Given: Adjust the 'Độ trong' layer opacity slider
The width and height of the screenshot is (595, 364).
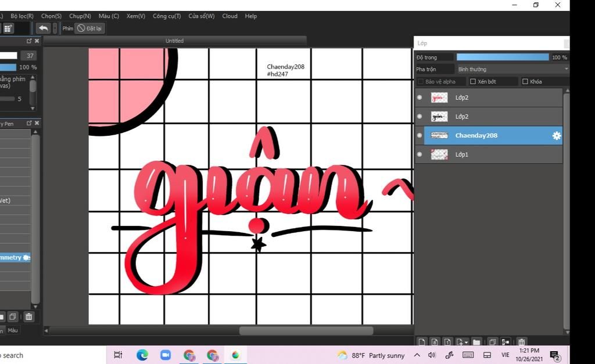Looking at the screenshot, I should pyautogui.click(x=503, y=57).
